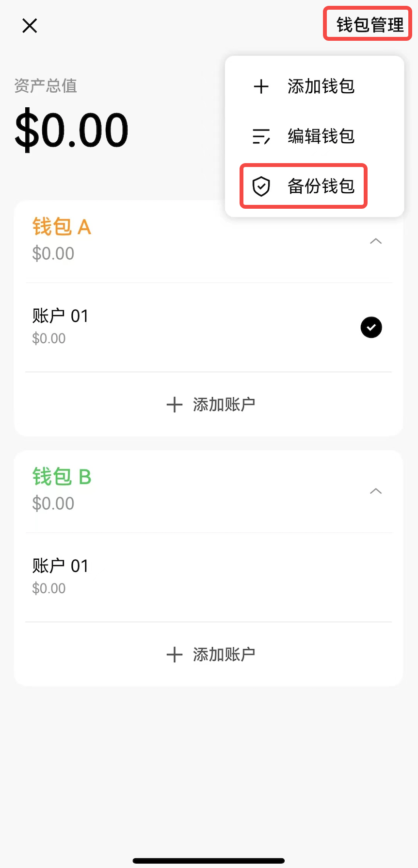Collapse 钱包 A using its chevron
This screenshot has height=868, width=418.
click(x=376, y=241)
